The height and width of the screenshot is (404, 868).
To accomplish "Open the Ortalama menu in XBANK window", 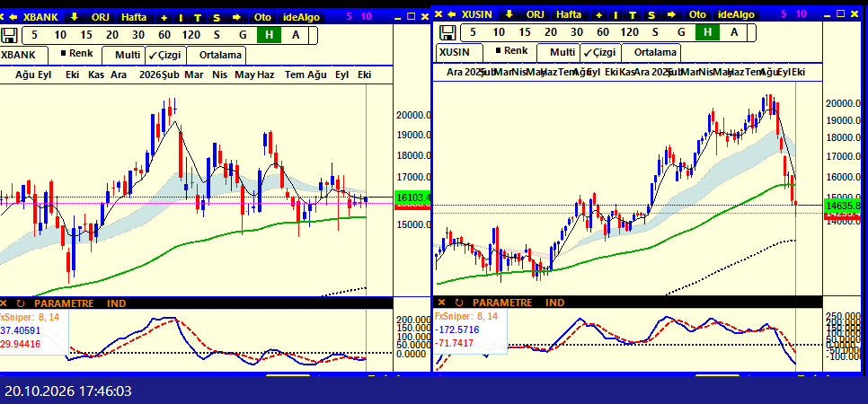I will point(220,56).
